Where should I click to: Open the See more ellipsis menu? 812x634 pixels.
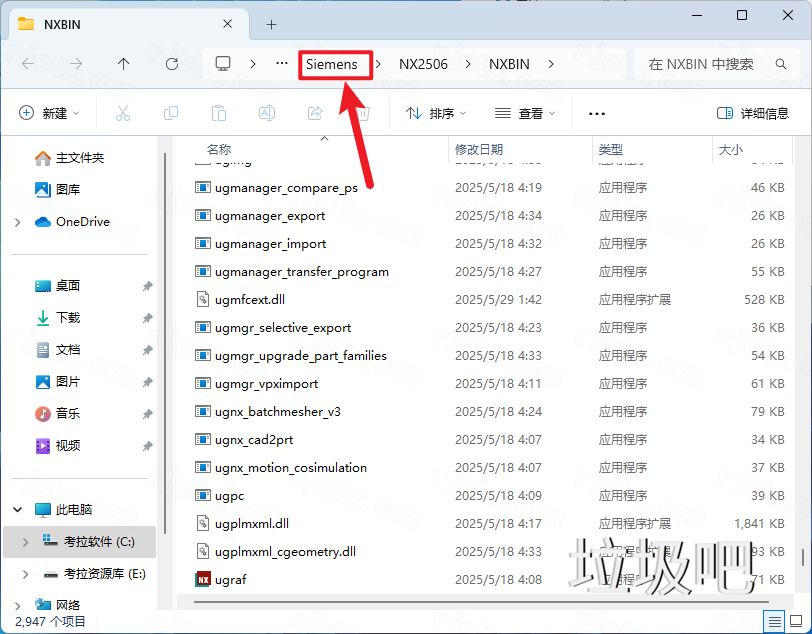coord(597,114)
